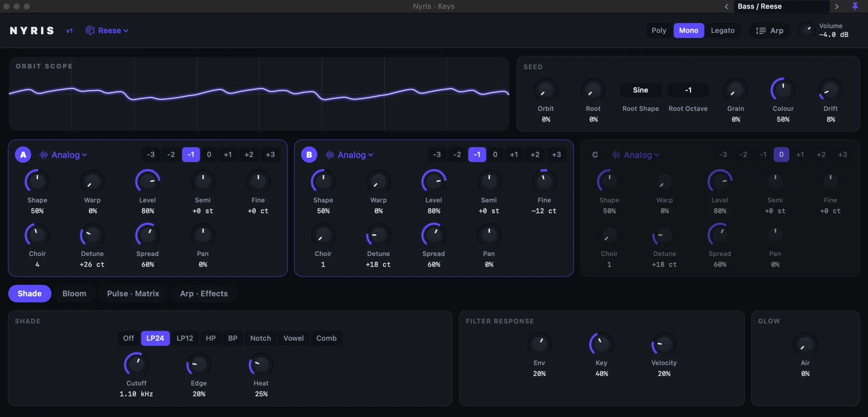
Task: Select Mono voice mode
Action: click(689, 30)
